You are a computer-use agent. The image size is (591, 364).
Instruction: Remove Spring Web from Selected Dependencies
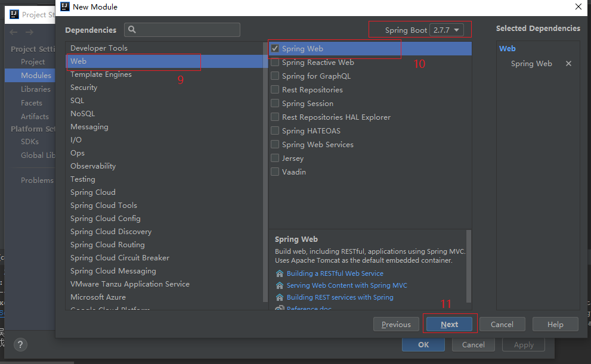[x=568, y=64]
